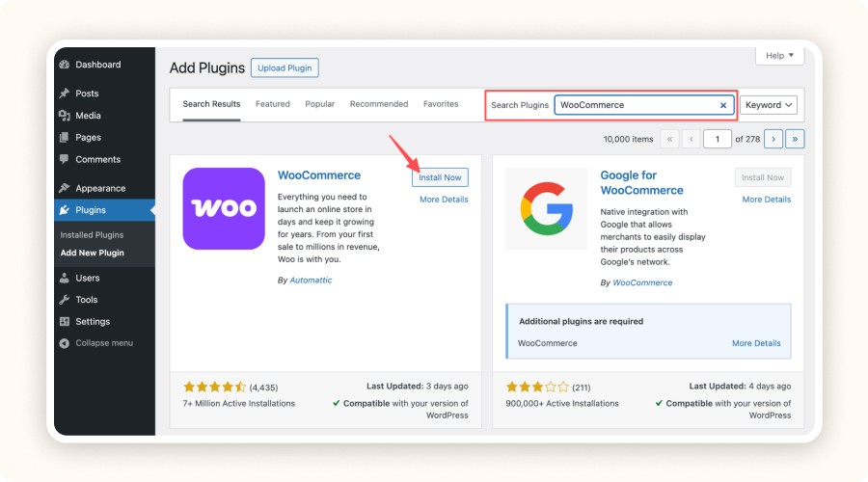This screenshot has width=868, height=482.
Task: Switch to the Favorites tab
Action: (441, 104)
